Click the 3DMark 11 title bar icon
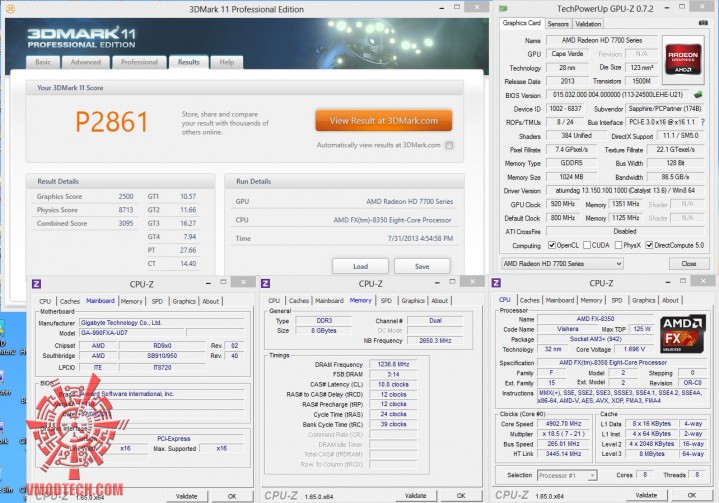Viewport: 719px width, 503px height. point(10,9)
